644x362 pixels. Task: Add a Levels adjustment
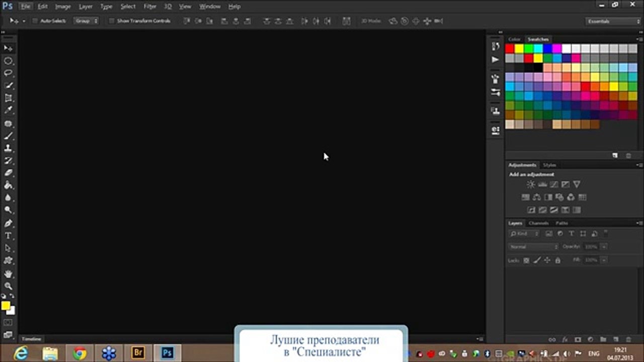pyautogui.click(x=542, y=185)
